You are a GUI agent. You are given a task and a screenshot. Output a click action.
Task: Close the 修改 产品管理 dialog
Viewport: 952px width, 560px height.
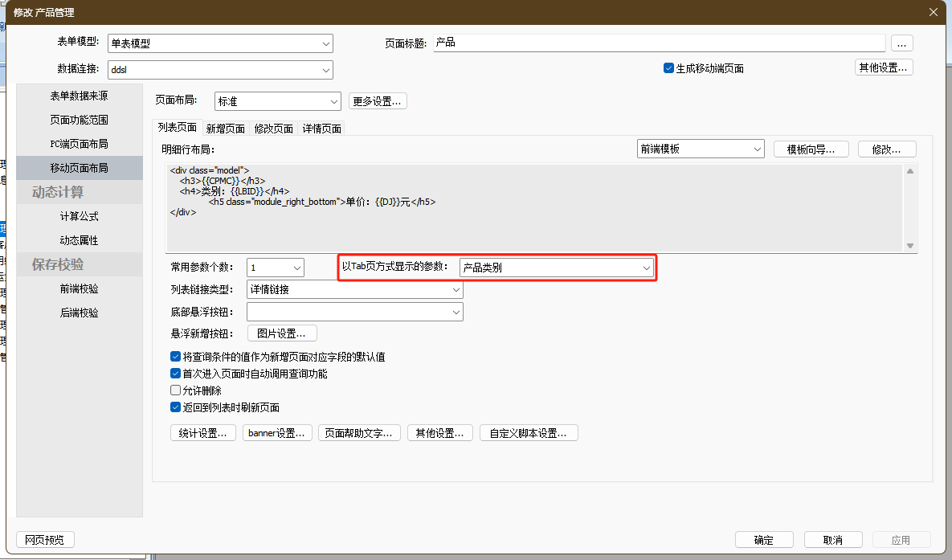click(x=933, y=11)
